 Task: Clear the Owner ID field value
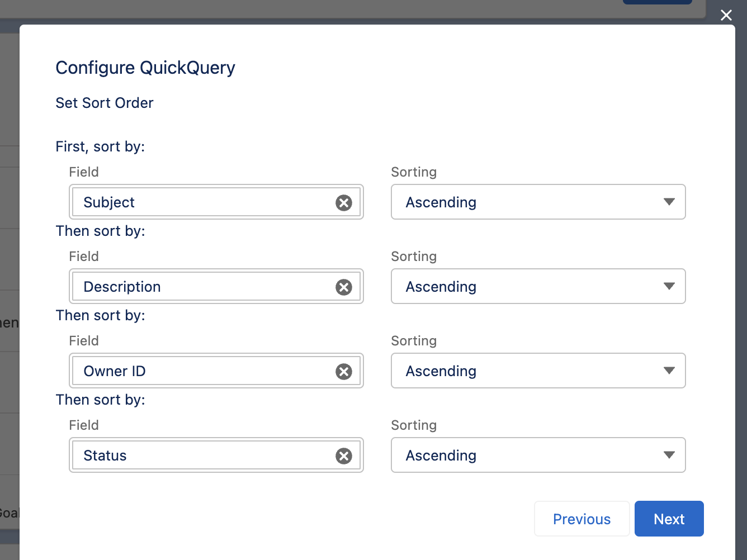coord(343,371)
